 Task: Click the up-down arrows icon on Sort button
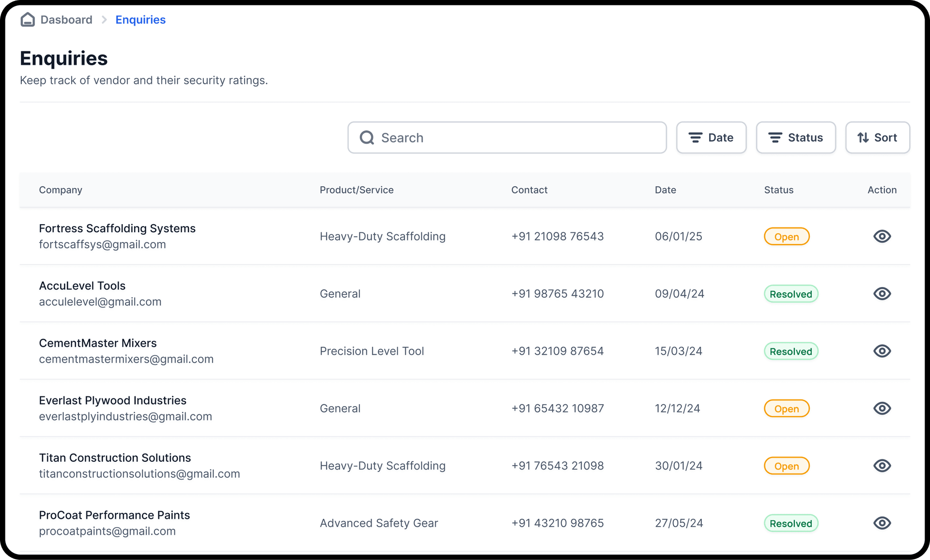863,137
